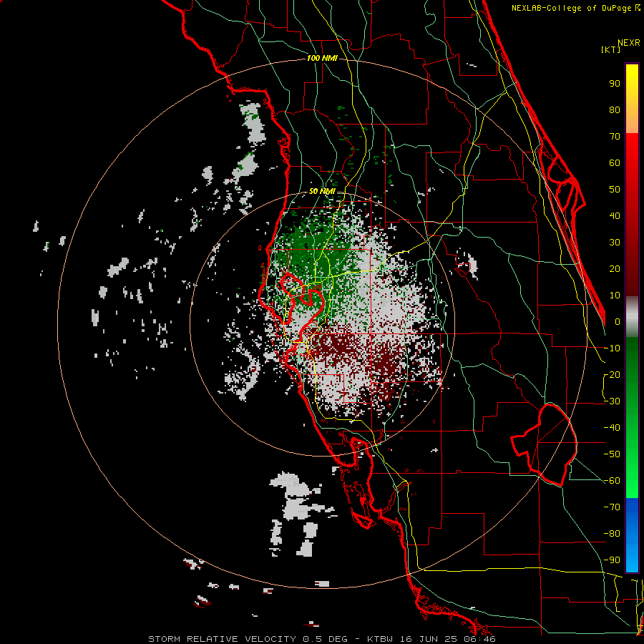644x644 pixels.
Task: Click the positive 20 scale value
Action: (615, 268)
